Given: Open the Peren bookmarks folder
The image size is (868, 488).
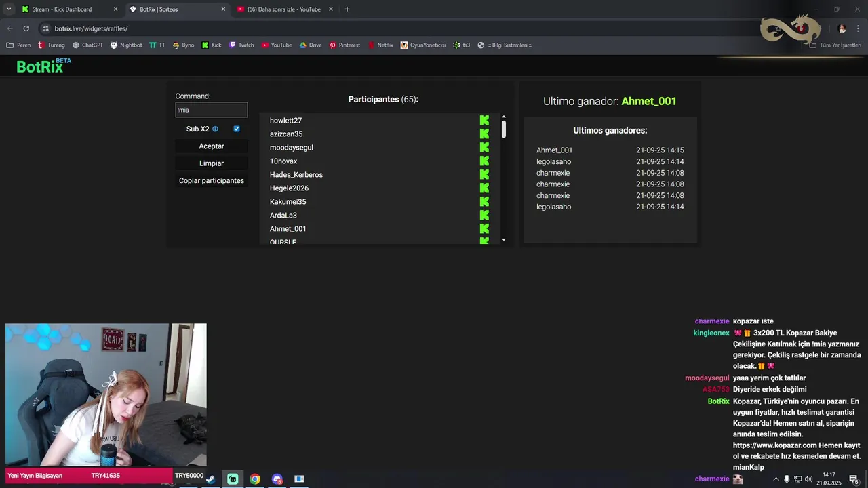Looking at the screenshot, I should click(x=18, y=45).
